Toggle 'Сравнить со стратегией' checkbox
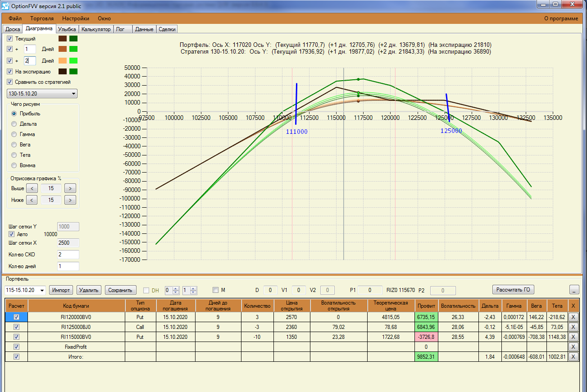 click(10, 82)
